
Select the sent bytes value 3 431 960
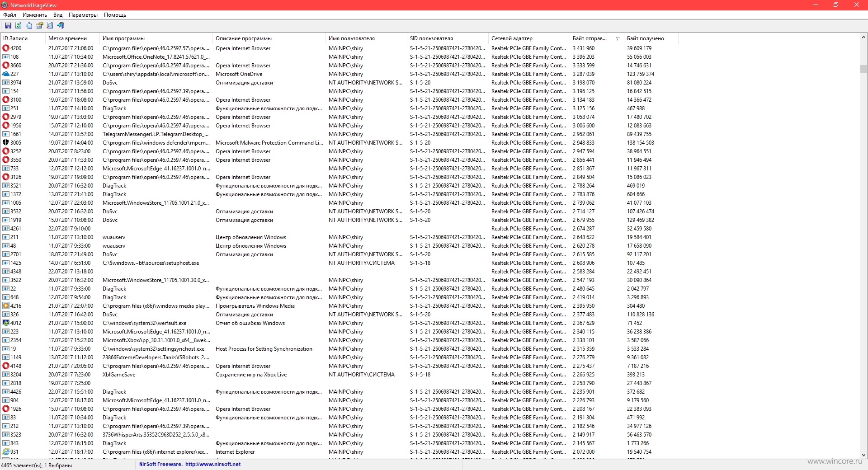584,48
